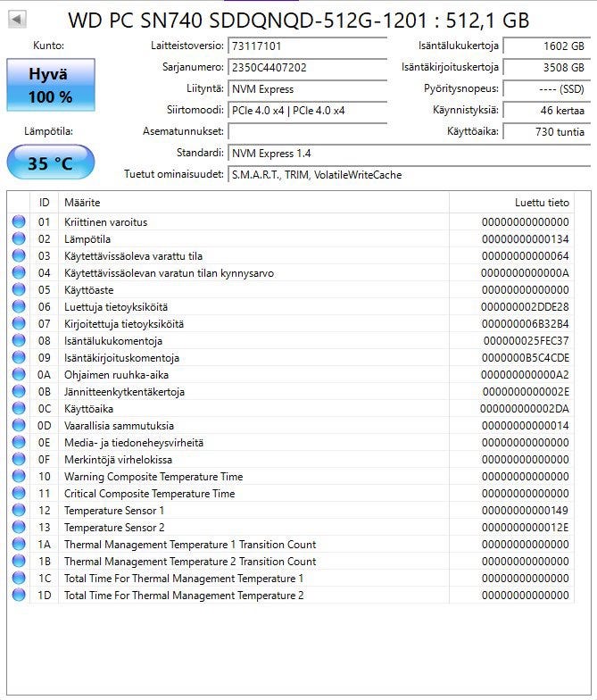Select the firmware field showing 73117101
597x700 pixels.
coord(307,46)
